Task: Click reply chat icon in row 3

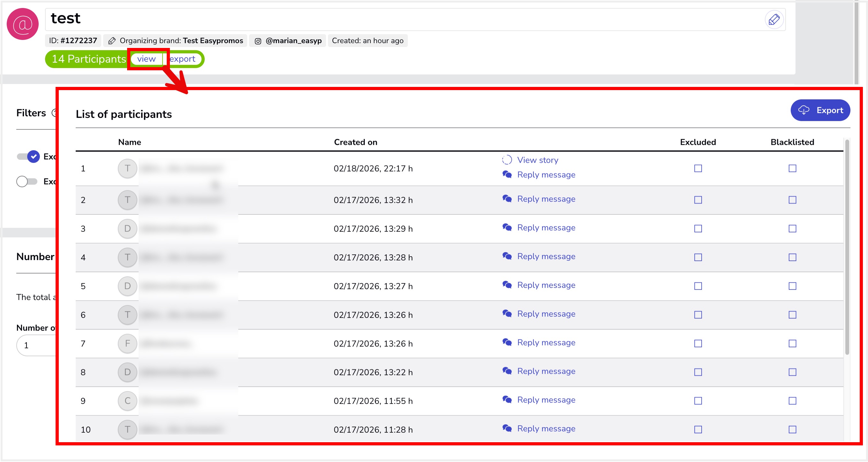Action: pos(507,227)
